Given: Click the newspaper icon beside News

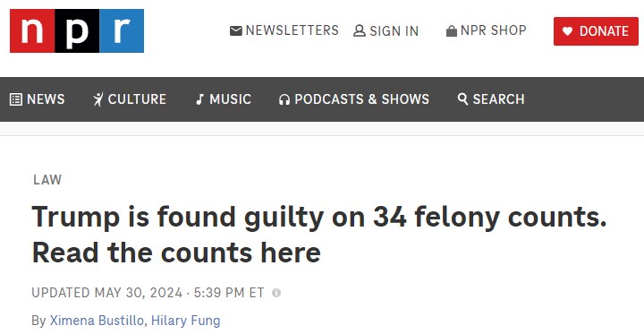Looking at the screenshot, I should click(15, 99).
